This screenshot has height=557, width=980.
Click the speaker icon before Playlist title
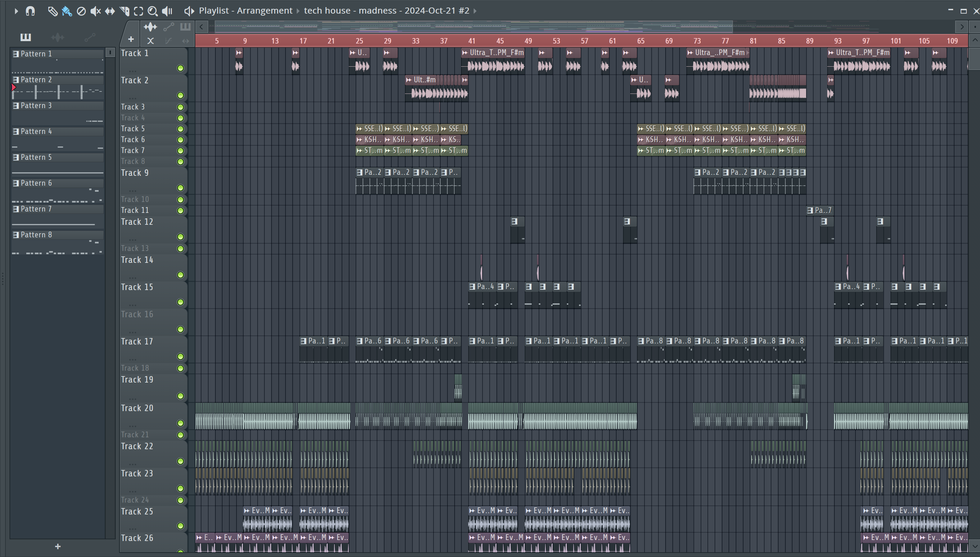pos(189,11)
